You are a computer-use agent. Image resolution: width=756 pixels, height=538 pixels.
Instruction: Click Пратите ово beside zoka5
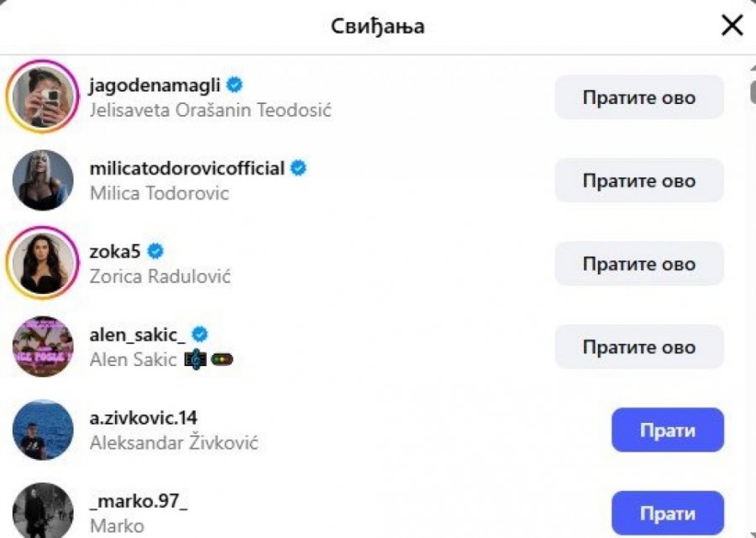pyautogui.click(x=638, y=264)
